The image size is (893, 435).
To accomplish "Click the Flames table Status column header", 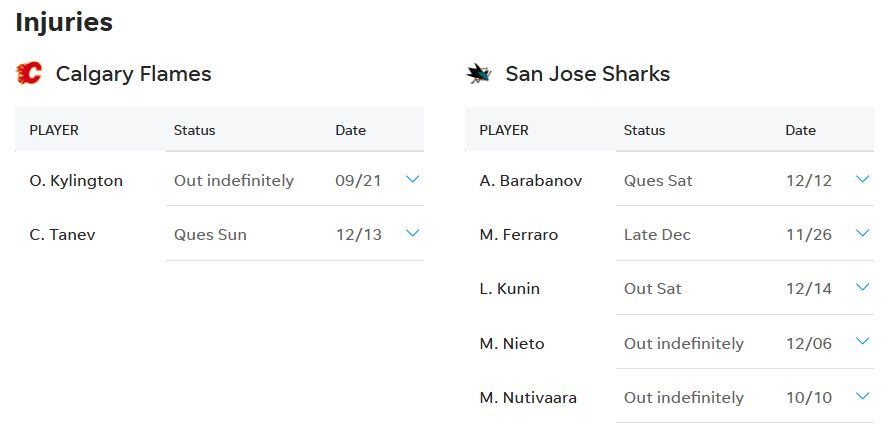I will point(194,130).
